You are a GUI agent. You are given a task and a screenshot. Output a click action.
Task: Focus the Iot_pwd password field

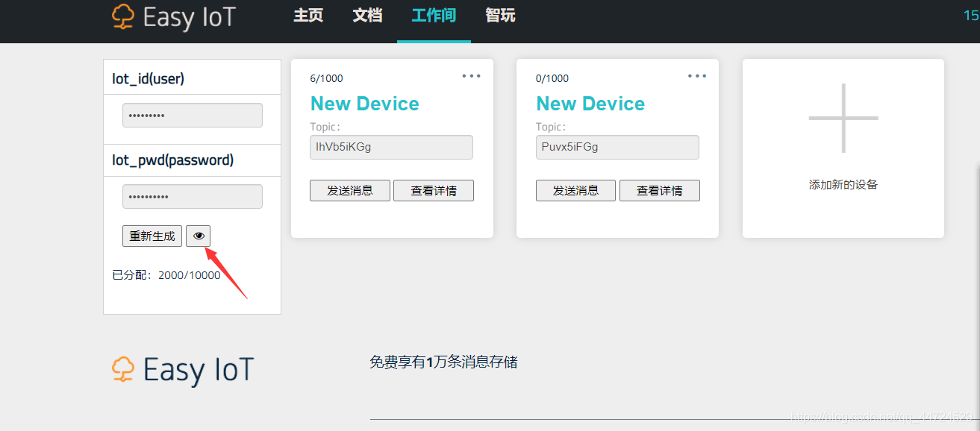click(x=193, y=197)
